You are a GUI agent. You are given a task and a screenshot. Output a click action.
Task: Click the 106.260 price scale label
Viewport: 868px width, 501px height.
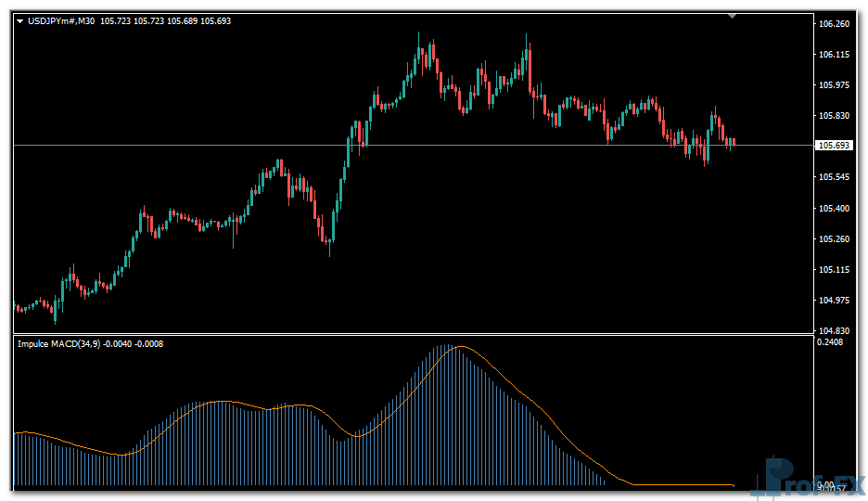tap(834, 24)
